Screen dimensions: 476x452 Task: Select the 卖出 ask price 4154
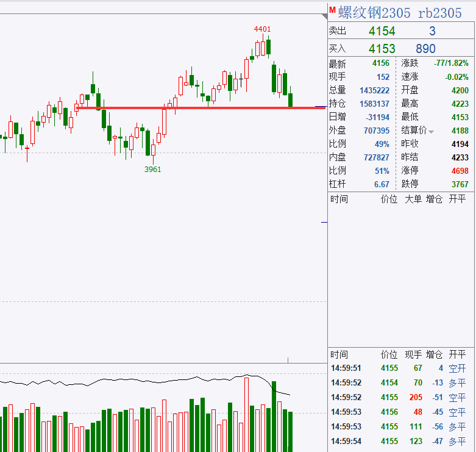pos(382,31)
